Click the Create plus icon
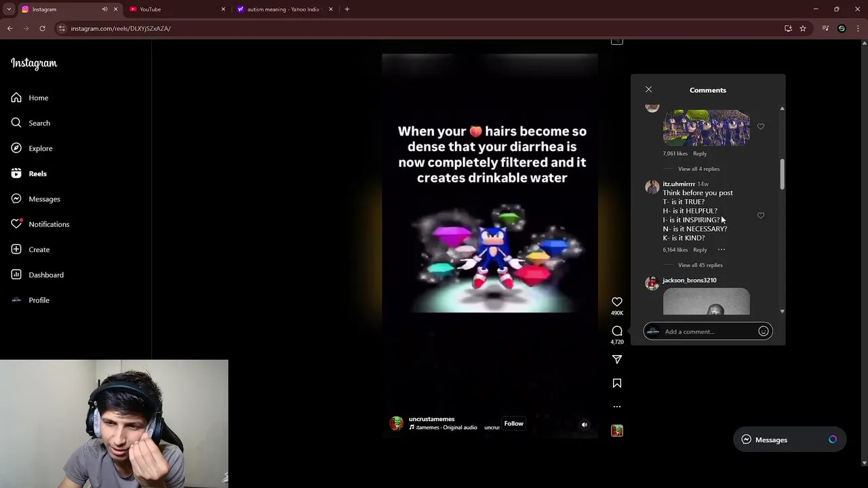Viewport: 868px width, 488px height. [x=16, y=249]
